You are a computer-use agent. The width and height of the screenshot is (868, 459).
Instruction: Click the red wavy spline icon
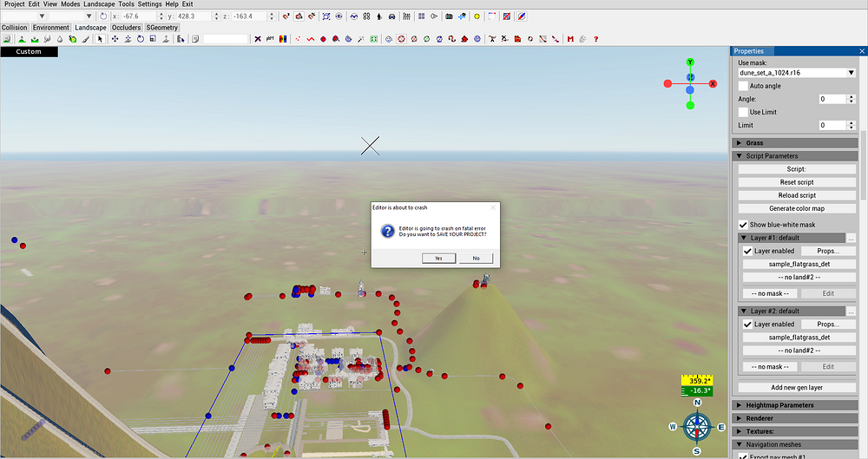311,39
